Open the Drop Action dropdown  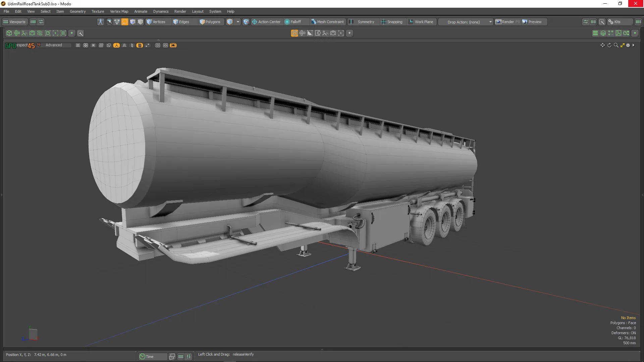pyautogui.click(x=466, y=22)
